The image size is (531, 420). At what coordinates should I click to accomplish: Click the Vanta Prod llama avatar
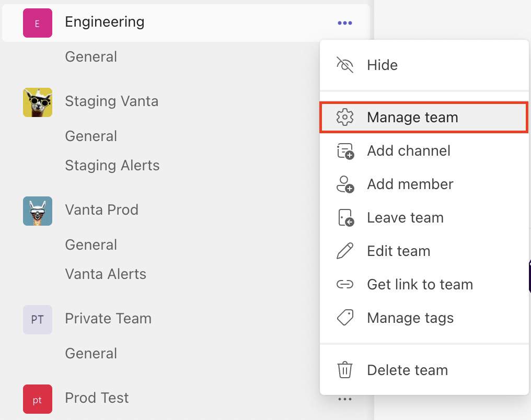point(38,211)
